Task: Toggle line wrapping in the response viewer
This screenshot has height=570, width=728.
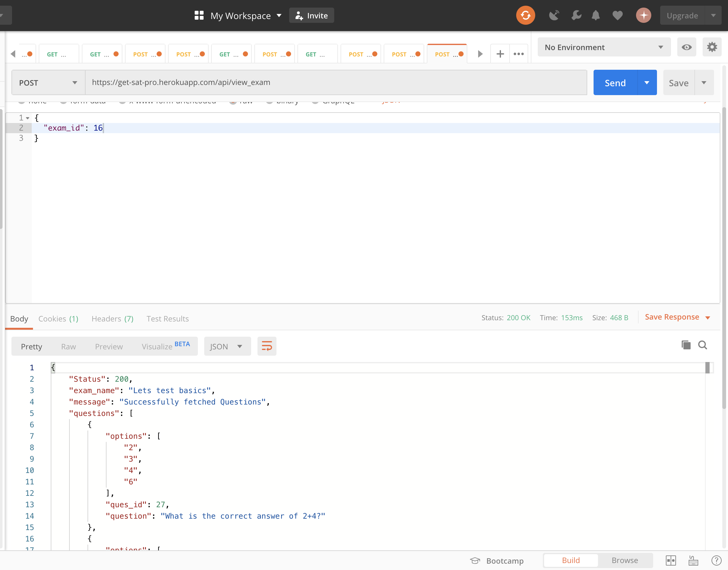Action: pyautogui.click(x=267, y=346)
